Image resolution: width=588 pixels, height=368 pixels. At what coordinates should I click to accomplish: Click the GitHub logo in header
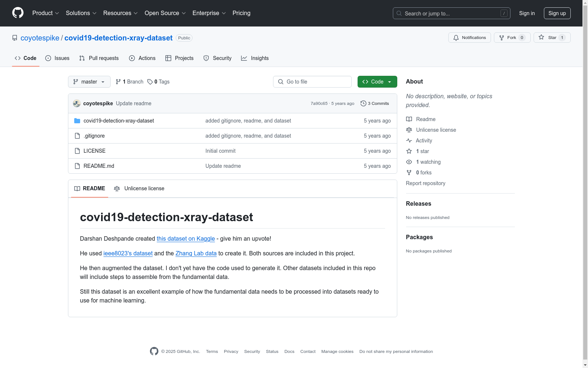(18, 13)
